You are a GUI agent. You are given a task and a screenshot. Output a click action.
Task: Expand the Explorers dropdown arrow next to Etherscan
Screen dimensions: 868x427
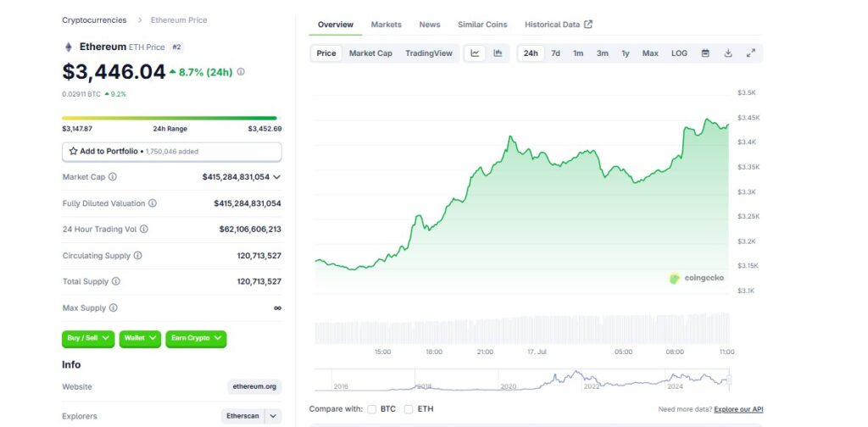pos(274,416)
